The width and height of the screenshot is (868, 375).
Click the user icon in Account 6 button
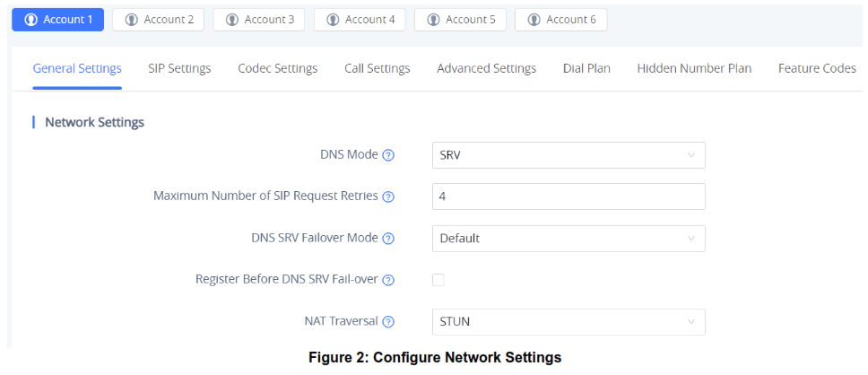point(534,20)
